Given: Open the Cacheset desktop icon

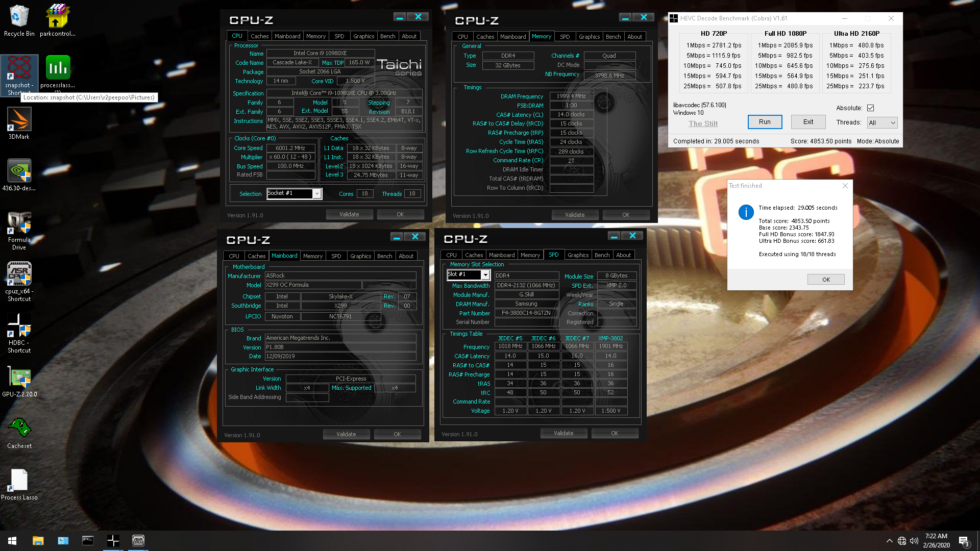Looking at the screenshot, I should [x=19, y=433].
